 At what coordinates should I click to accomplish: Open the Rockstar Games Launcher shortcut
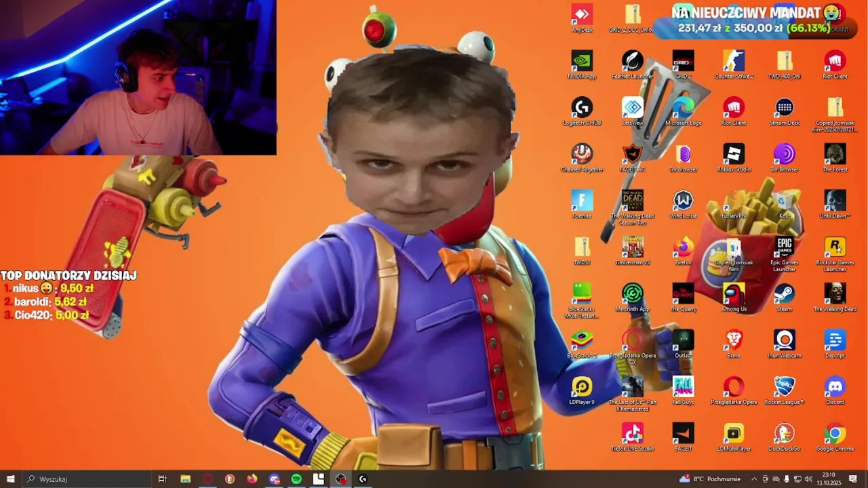(835, 255)
